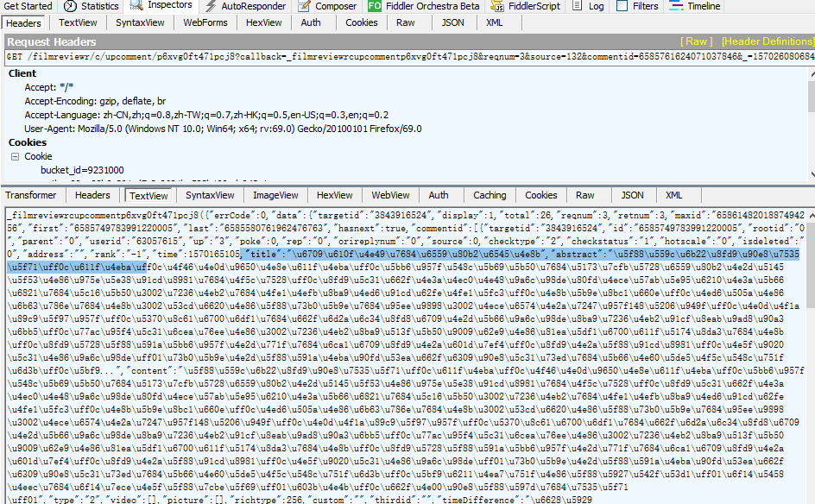This screenshot has width=815, height=504.
Task: Click the AutoResponder lightning icon
Action: (x=211, y=6)
